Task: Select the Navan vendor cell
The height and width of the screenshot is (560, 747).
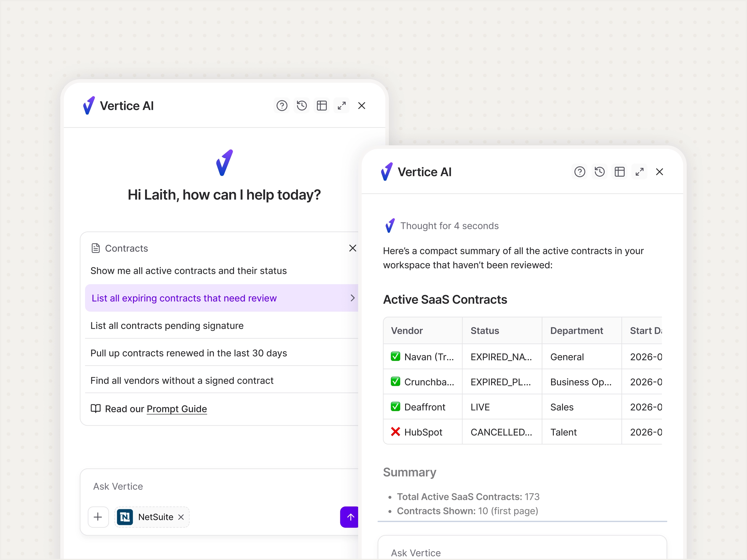Action: tap(423, 356)
